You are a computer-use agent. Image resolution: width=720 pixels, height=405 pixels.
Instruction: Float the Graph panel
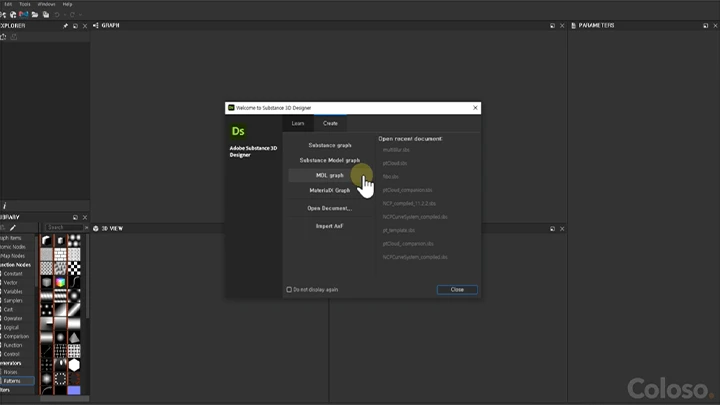coord(552,26)
